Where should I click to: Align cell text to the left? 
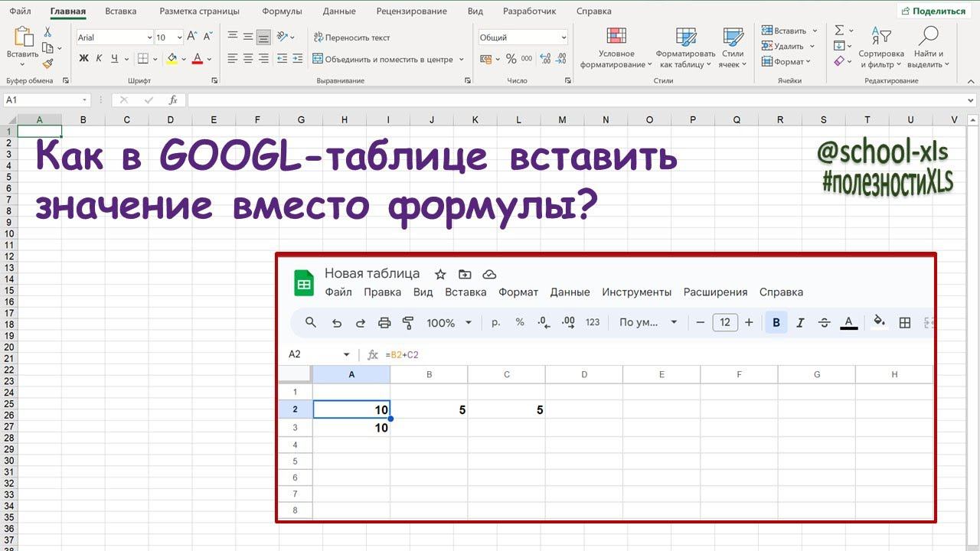233,58
